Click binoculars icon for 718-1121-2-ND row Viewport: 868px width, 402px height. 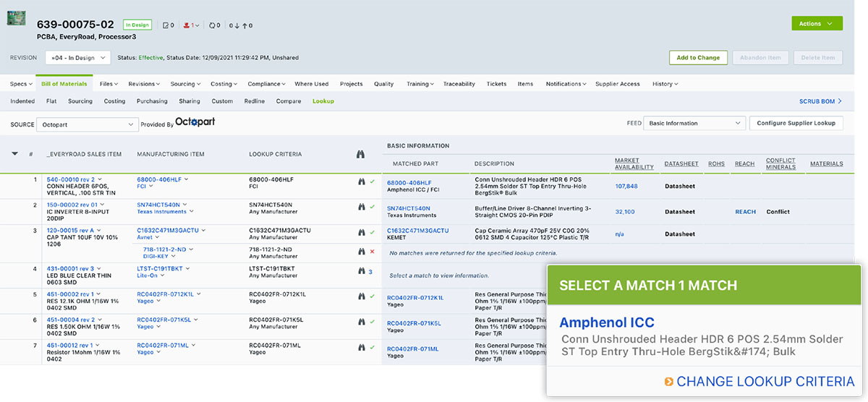tap(363, 251)
